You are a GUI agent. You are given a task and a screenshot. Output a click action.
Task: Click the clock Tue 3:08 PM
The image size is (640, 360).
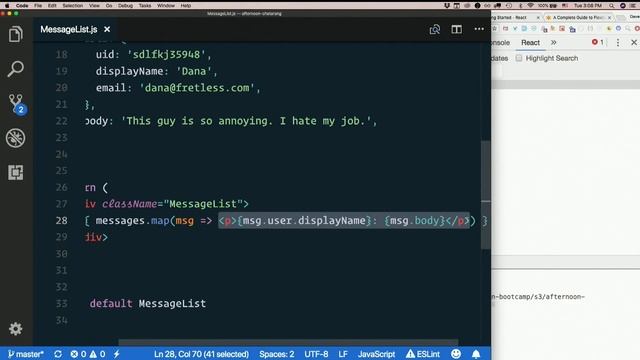(588, 6)
